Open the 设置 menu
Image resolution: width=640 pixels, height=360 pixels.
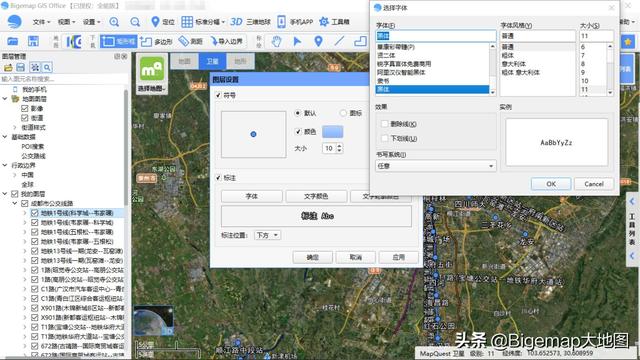(91, 22)
